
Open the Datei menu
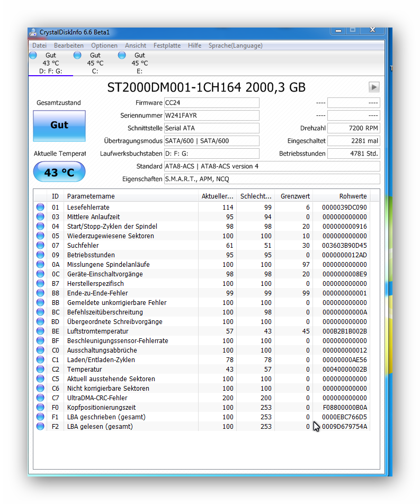click(39, 46)
